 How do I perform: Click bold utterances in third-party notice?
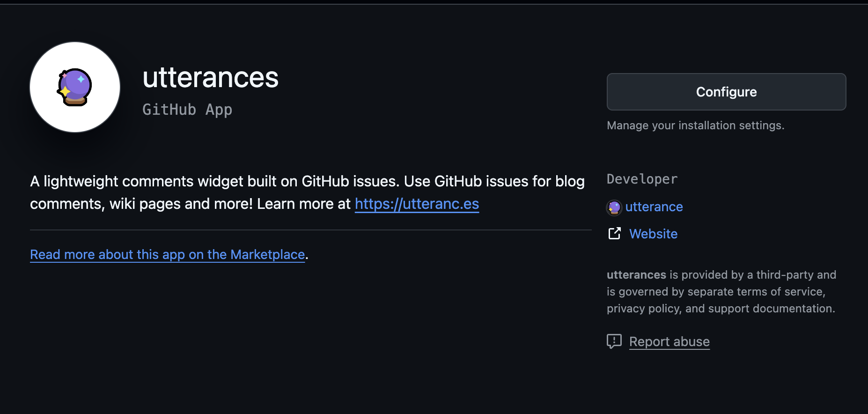[636, 275]
